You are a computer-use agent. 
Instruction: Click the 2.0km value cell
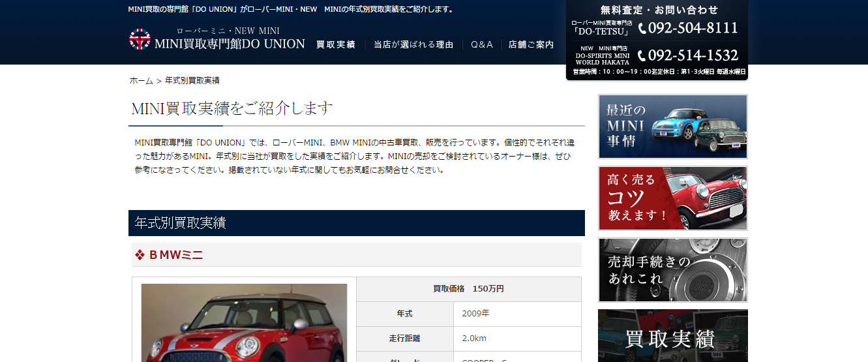pyautogui.click(x=517, y=339)
